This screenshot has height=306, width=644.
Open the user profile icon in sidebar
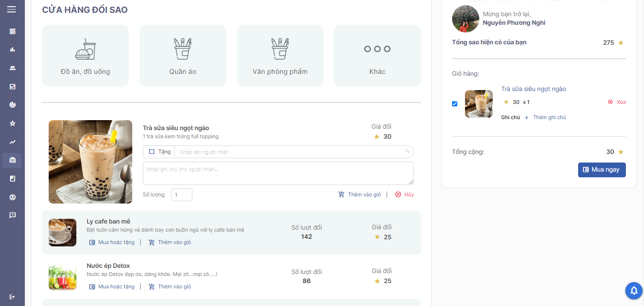point(12,197)
